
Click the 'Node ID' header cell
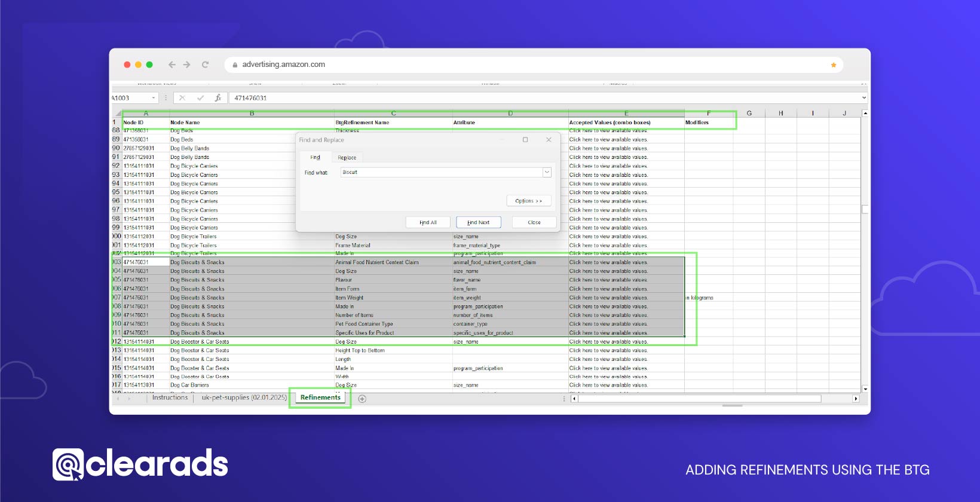coord(146,123)
